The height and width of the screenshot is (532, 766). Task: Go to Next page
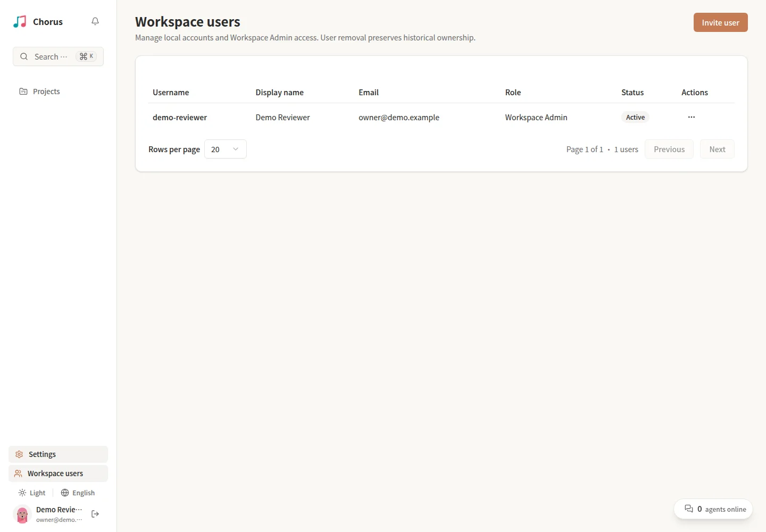tap(717, 149)
